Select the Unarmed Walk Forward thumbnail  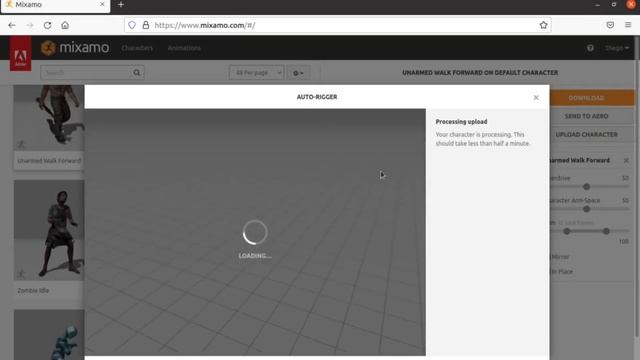pos(49,118)
